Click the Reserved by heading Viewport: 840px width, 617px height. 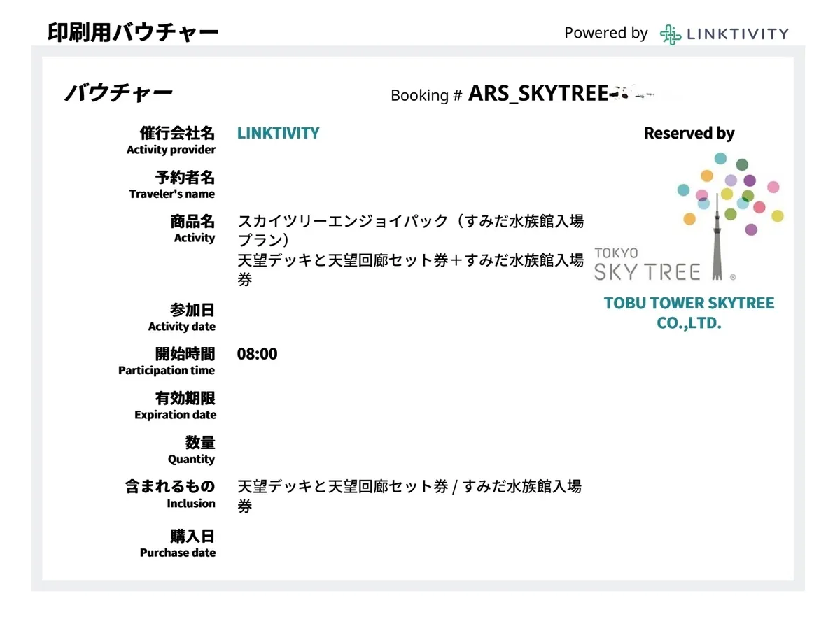pos(689,133)
